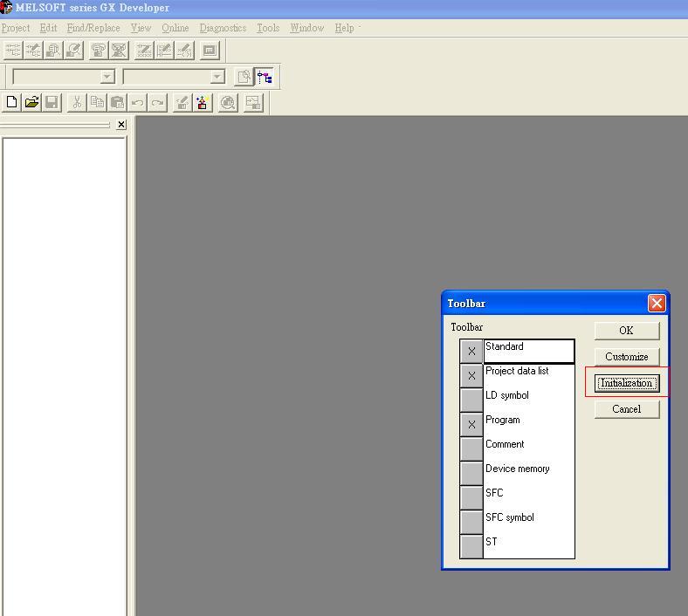Close the left project panel
The height and width of the screenshot is (616, 688).
pos(121,125)
